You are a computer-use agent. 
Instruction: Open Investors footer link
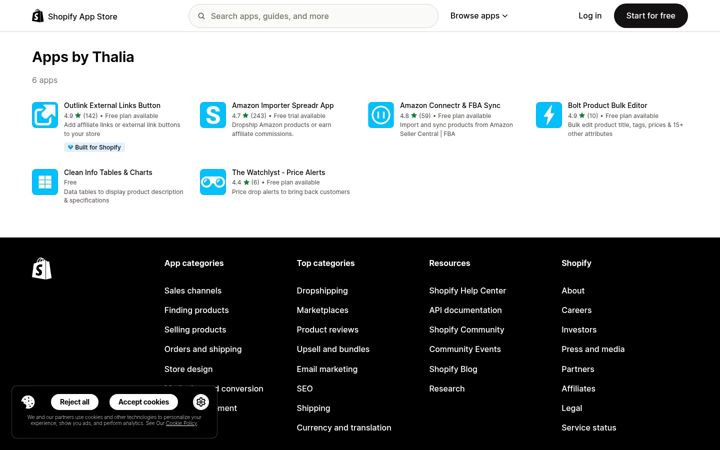(579, 330)
